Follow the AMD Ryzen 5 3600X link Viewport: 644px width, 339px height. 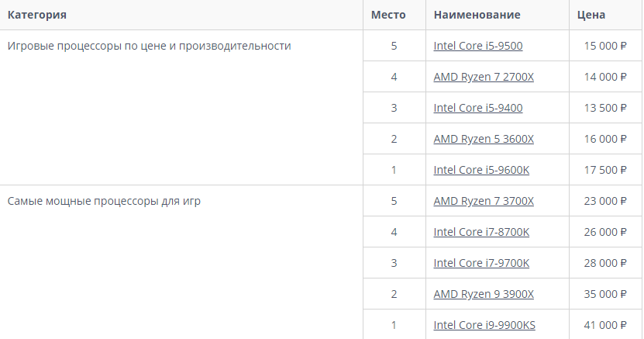484,139
